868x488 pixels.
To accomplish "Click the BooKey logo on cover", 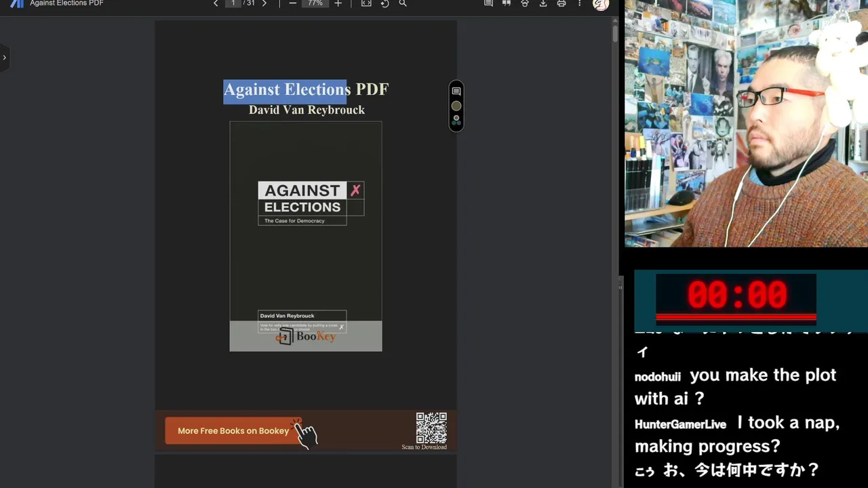I will [x=306, y=336].
